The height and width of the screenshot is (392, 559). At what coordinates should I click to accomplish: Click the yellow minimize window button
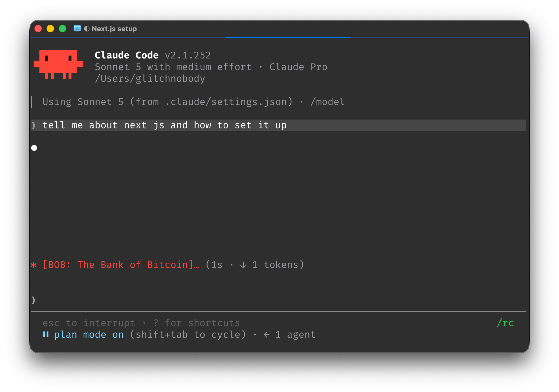pos(50,29)
